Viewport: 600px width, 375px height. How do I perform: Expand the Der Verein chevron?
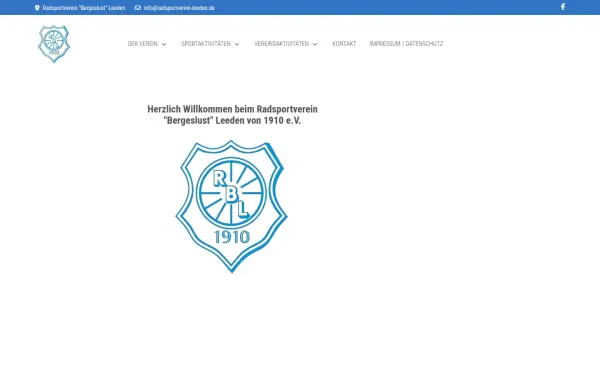164,44
